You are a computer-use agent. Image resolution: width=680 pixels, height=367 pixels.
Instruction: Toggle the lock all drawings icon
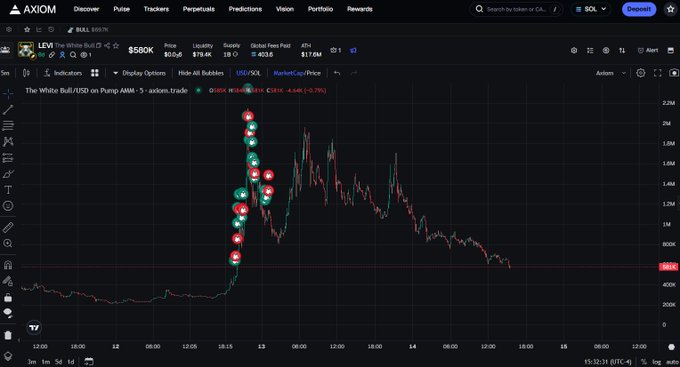(8, 298)
